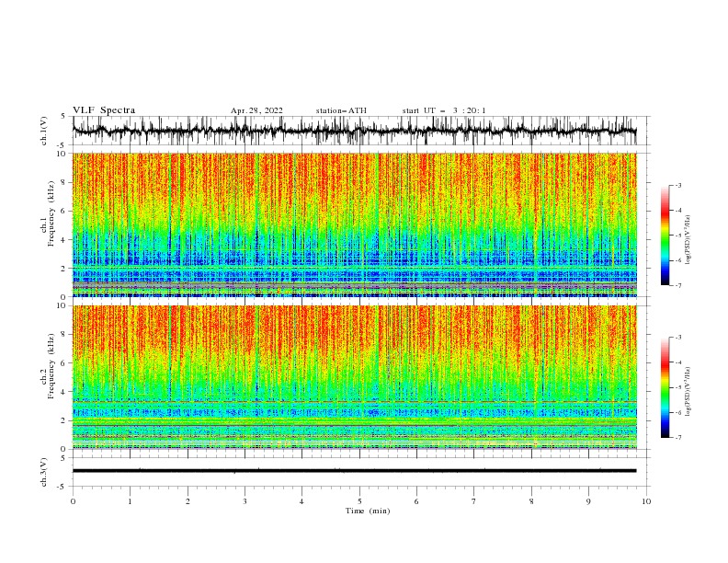Click the ch.1 voltage waveform trace

tap(354, 131)
